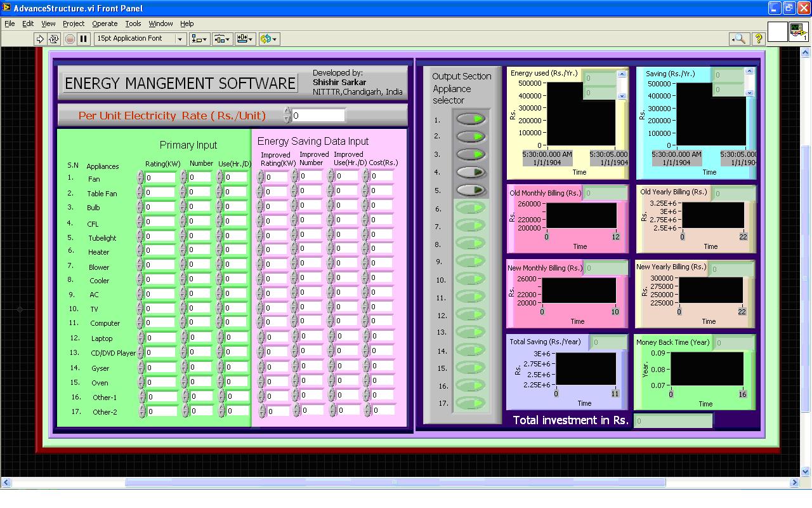Open the File menu

(x=10, y=23)
